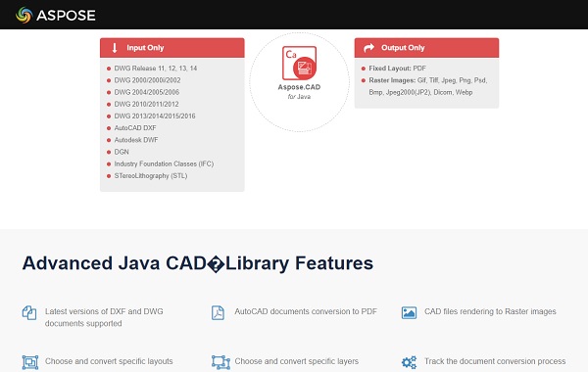Click 'CAD files rendering to Raster images' text
The height and width of the screenshot is (372, 588).
490,311
